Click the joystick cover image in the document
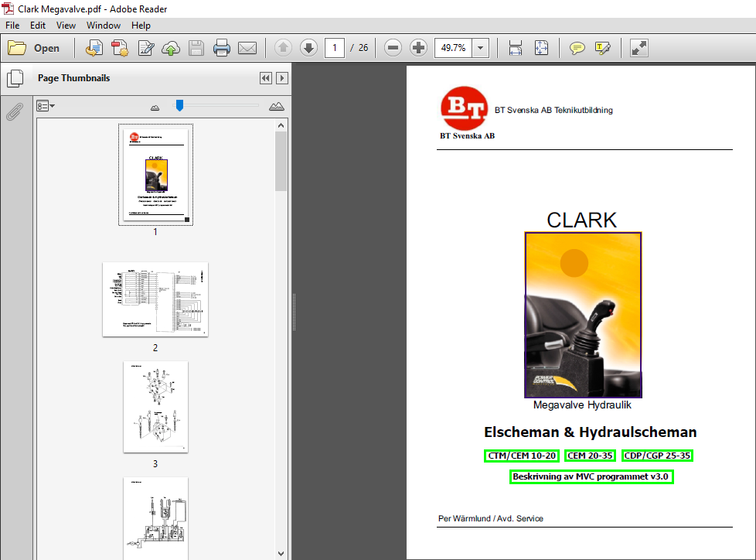The image size is (756, 560). (583, 315)
